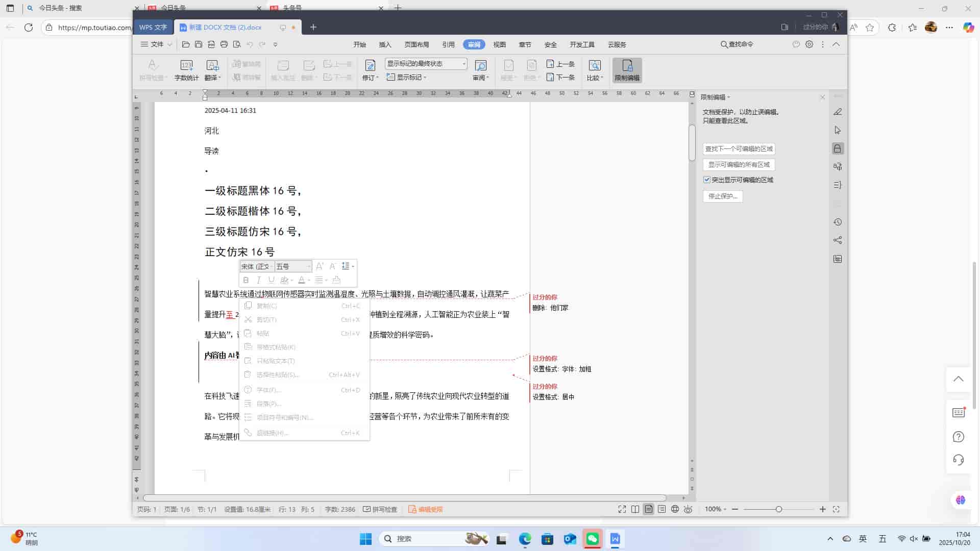Click the pencil style icon in right sidebar
Screen dimensions: 980x551
point(838,112)
